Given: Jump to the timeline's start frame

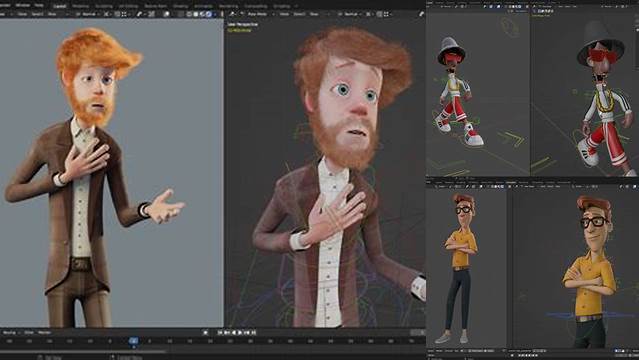Looking at the screenshot, I should tap(220, 333).
